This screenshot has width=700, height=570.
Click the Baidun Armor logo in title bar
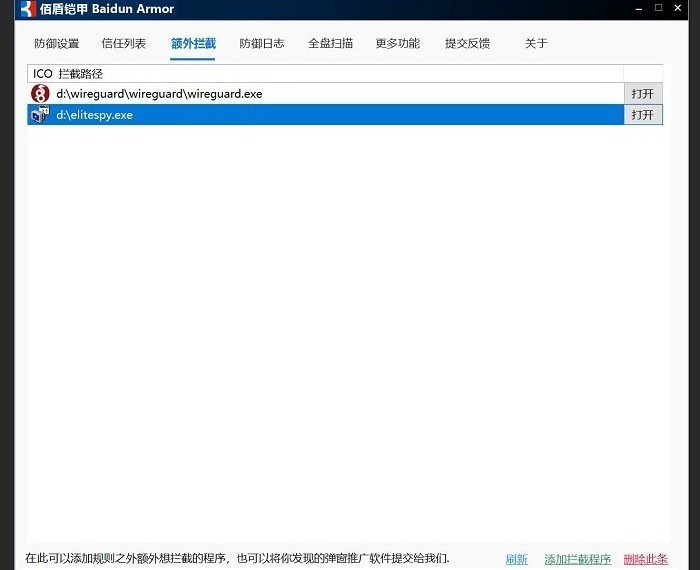tap(27, 9)
